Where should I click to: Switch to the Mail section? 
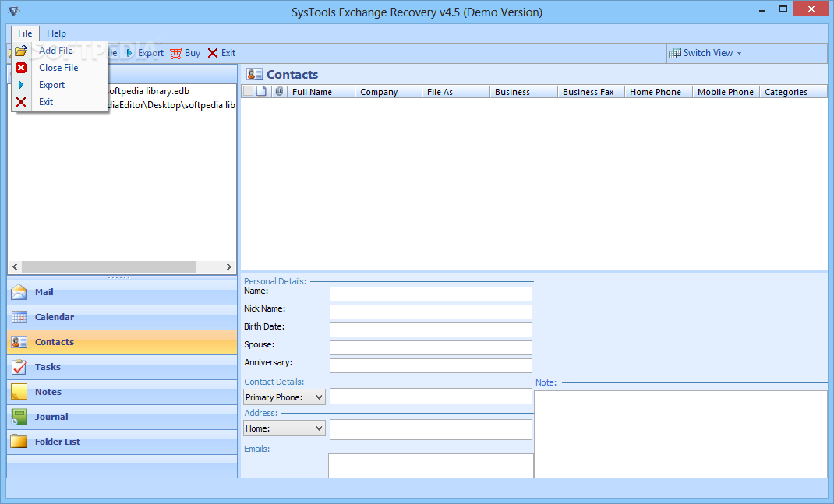tap(122, 292)
